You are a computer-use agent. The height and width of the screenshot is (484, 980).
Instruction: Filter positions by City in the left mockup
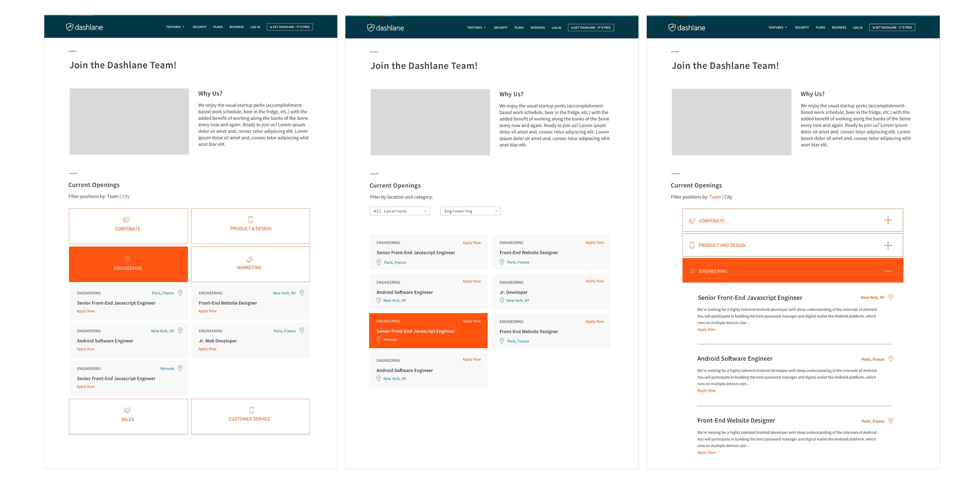click(x=126, y=196)
